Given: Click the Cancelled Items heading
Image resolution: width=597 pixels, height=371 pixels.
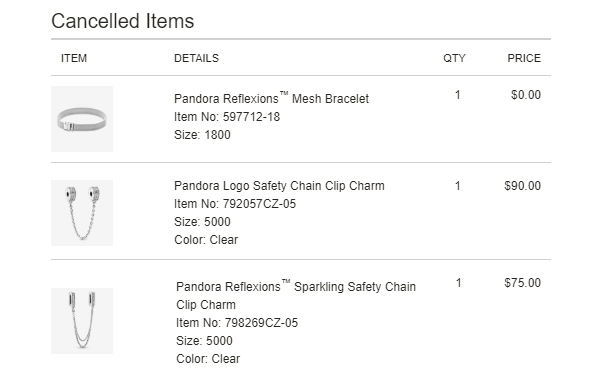Looking at the screenshot, I should click(x=123, y=21).
